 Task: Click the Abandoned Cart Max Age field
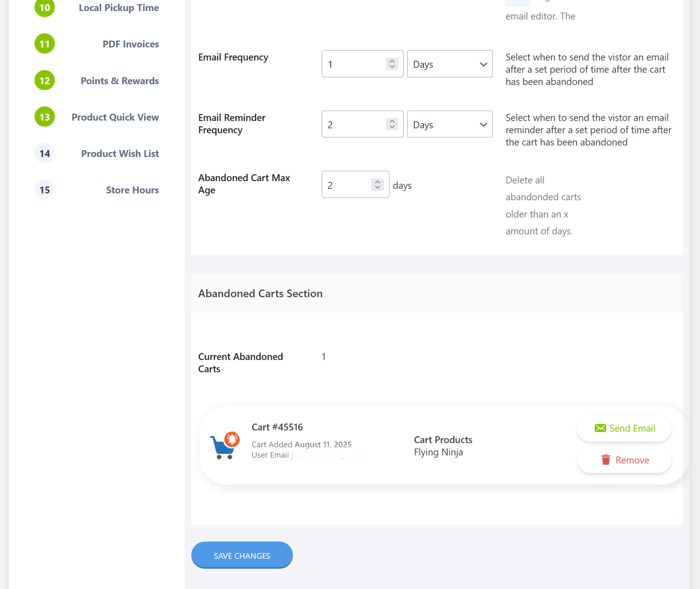point(346,185)
